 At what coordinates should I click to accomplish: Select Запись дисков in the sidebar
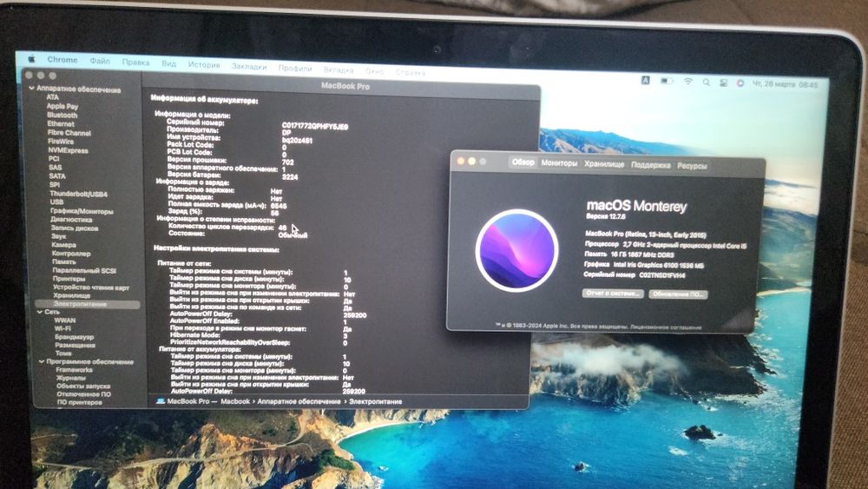click(x=75, y=228)
